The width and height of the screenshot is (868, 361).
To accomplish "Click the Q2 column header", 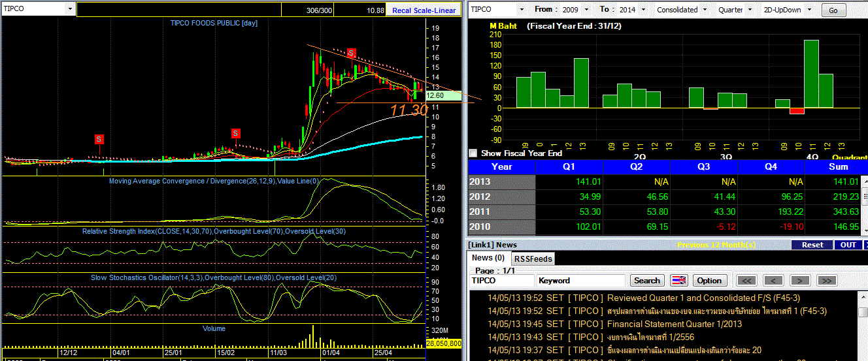I will [637, 166].
